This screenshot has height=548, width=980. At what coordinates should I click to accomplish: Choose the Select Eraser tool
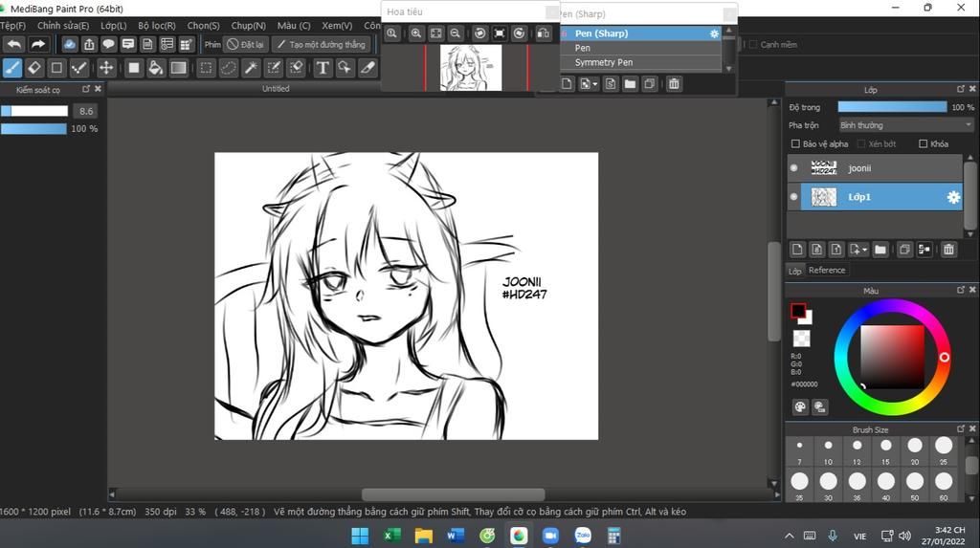296,68
